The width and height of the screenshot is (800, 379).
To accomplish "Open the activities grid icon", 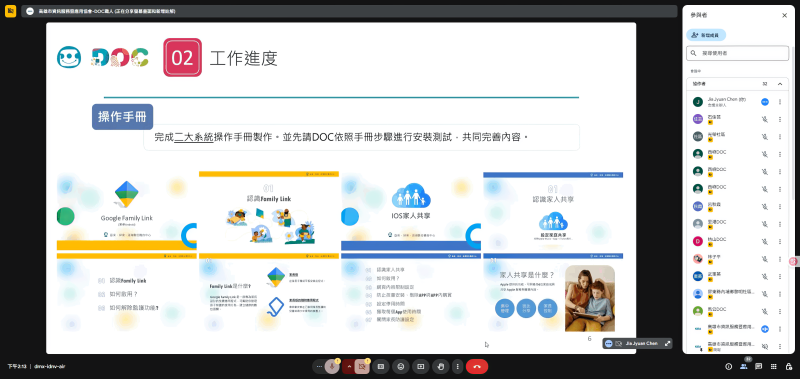I will click(774, 366).
